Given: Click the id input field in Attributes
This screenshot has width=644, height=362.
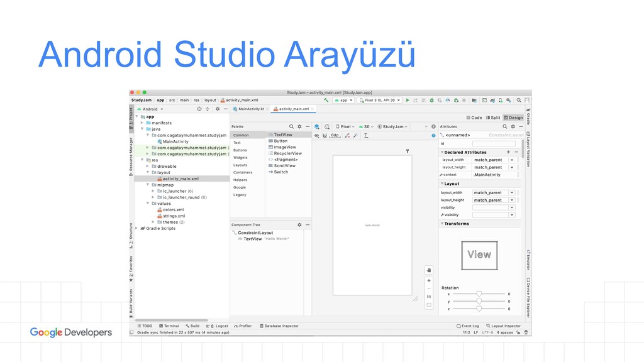Looking at the screenshot, I should pos(494,144).
